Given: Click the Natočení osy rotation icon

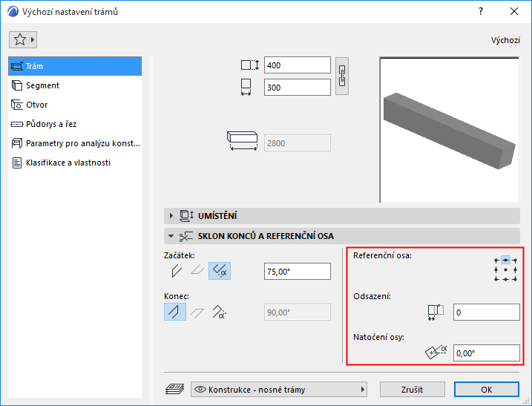Looking at the screenshot, I should click(x=436, y=352).
